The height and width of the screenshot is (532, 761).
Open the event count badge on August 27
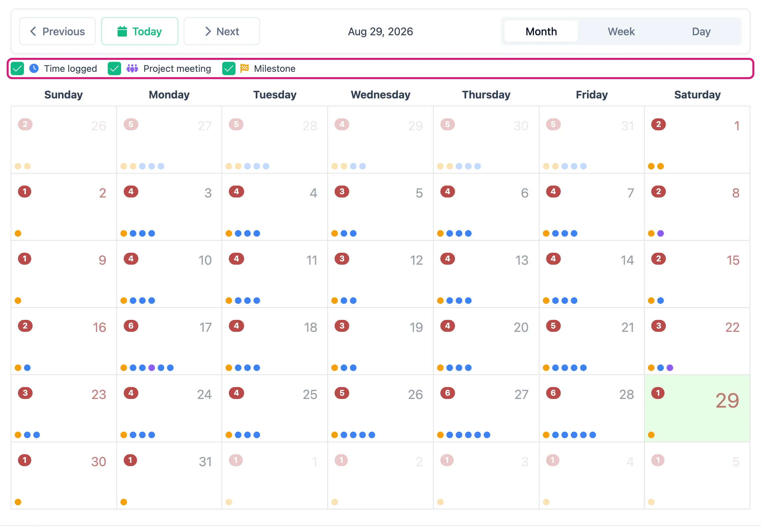coord(448,393)
